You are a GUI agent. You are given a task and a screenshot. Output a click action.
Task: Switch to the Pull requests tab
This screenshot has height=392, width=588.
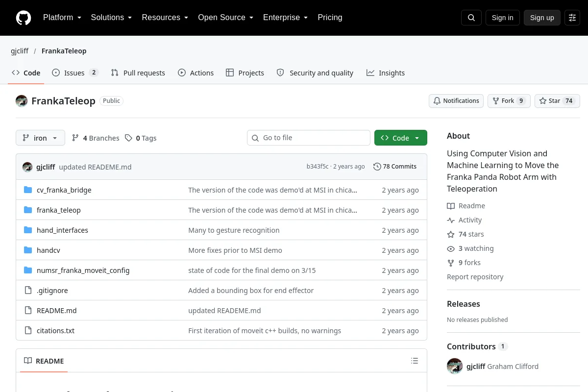tap(138, 73)
